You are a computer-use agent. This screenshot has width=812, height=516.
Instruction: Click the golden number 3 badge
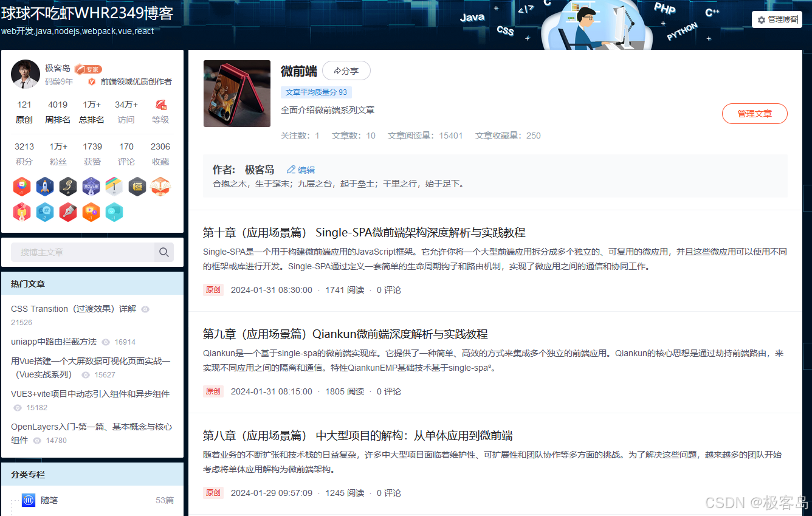point(68,187)
